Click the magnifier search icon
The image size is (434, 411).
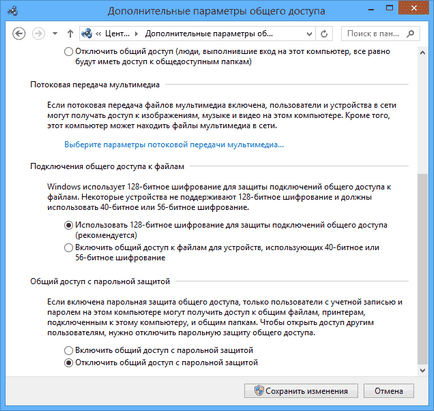(x=411, y=34)
